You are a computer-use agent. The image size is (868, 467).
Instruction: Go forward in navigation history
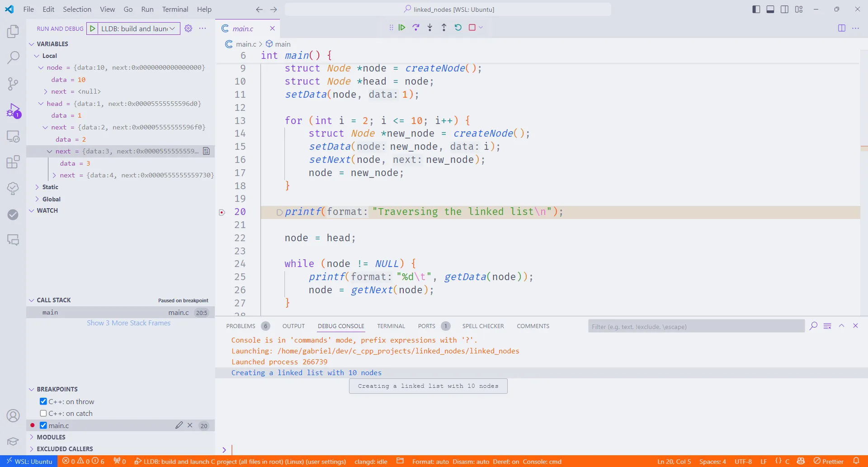point(274,9)
